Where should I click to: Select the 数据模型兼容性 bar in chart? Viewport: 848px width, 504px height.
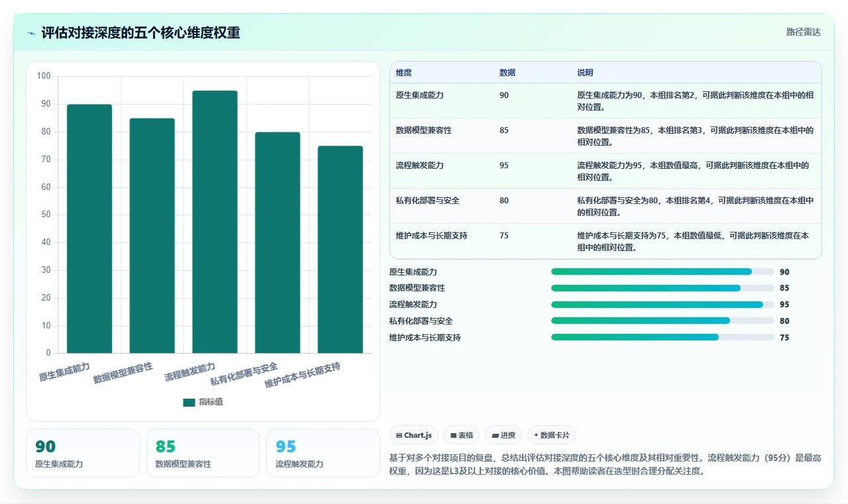click(x=152, y=236)
